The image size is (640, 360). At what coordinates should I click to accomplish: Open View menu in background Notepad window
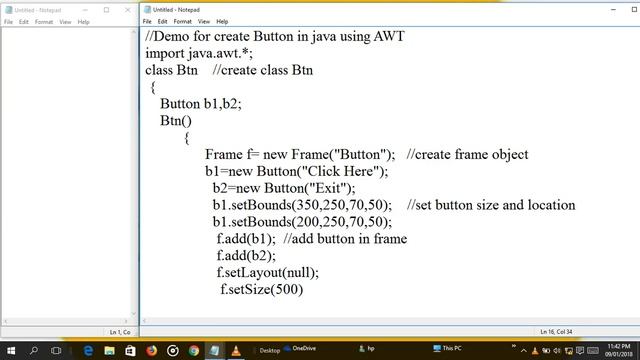[x=65, y=22]
